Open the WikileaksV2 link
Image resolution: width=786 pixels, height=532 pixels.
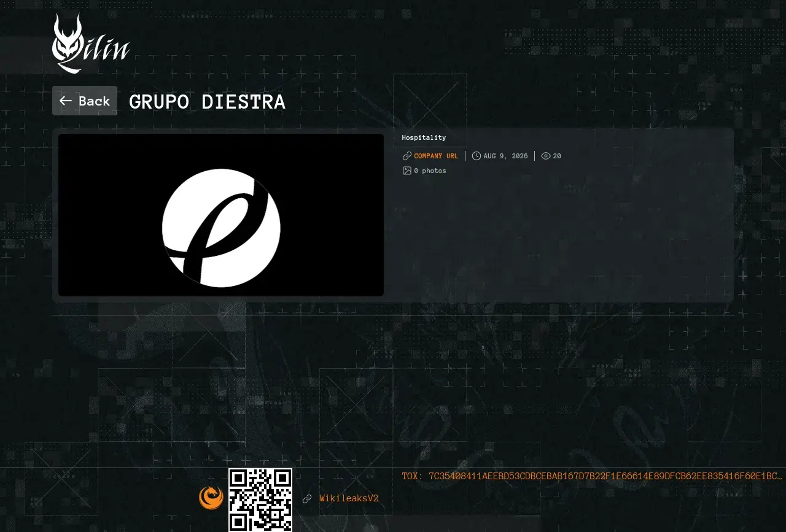[349, 498]
